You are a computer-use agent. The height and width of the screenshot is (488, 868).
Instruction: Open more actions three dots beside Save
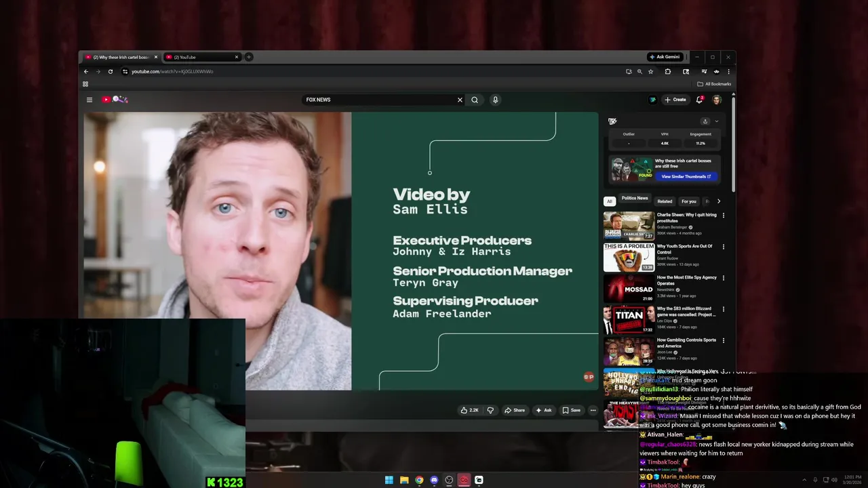point(593,410)
